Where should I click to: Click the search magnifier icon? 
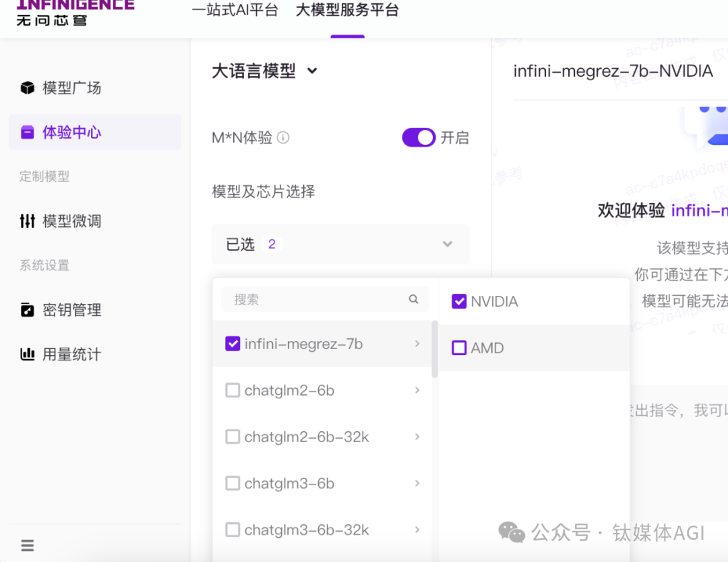(x=414, y=299)
